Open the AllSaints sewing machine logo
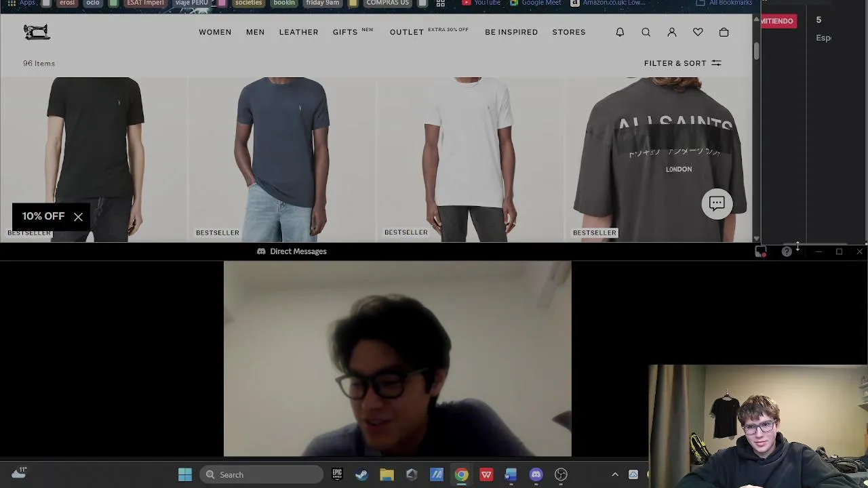 point(37,32)
